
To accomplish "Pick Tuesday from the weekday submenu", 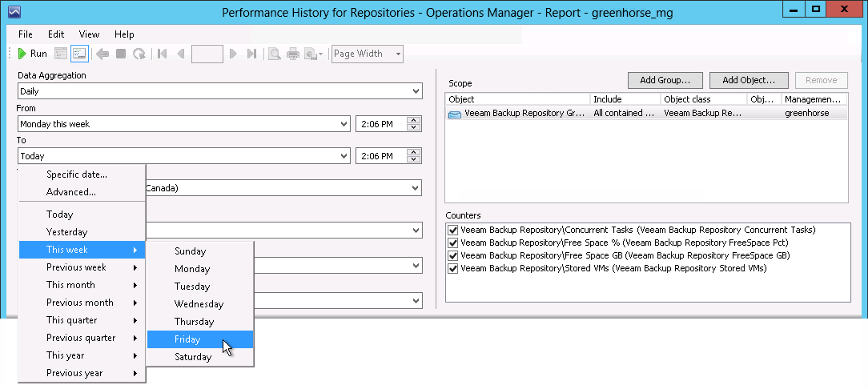I will [x=200, y=287].
